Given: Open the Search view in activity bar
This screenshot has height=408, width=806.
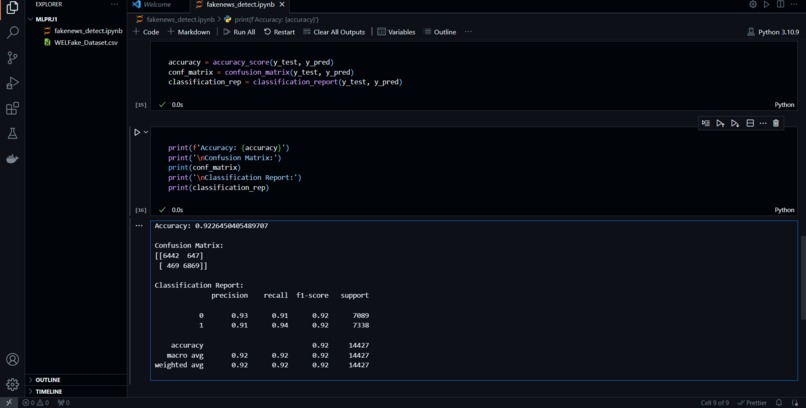Looking at the screenshot, I should (12, 33).
